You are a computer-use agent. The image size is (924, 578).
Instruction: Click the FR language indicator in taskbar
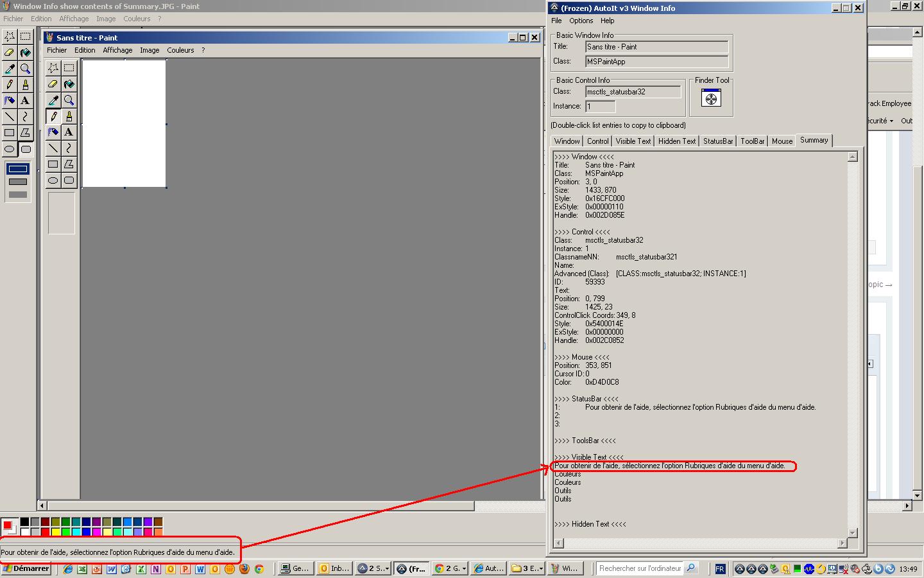tap(720, 569)
